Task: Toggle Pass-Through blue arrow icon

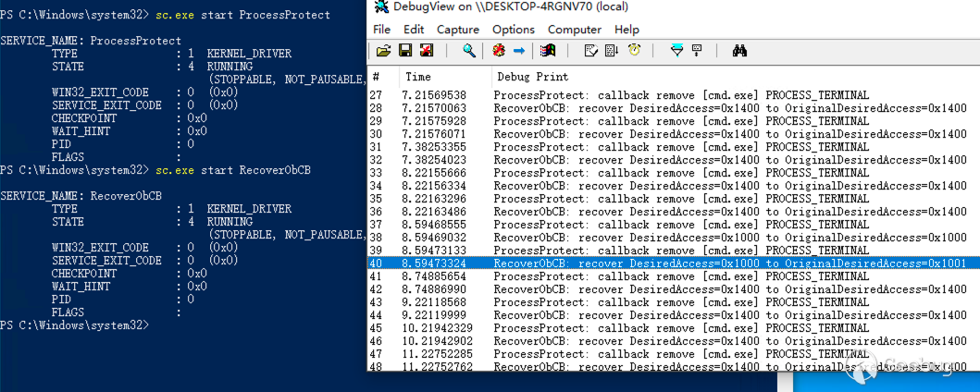Action: [519, 51]
